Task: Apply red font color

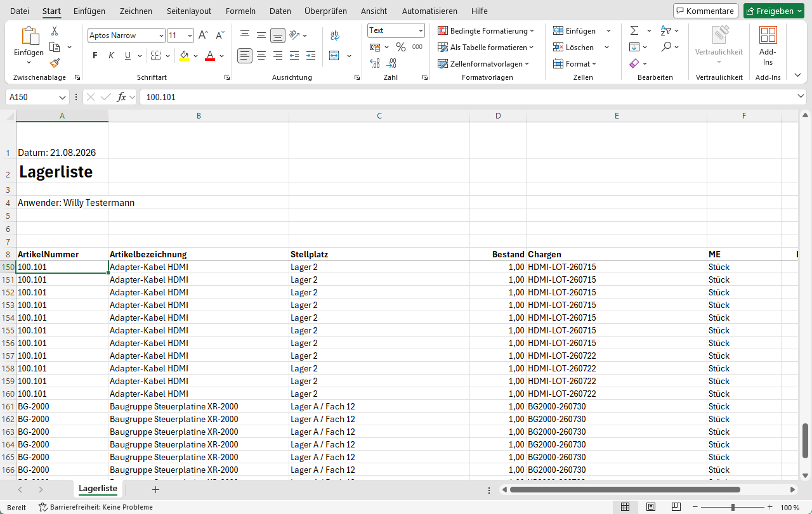Action: [x=210, y=56]
